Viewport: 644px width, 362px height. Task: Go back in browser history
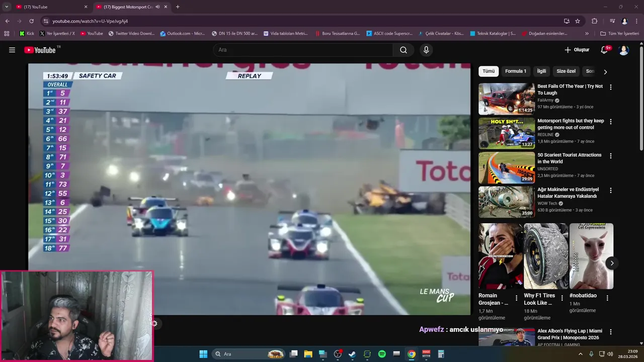[x=7, y=21]
